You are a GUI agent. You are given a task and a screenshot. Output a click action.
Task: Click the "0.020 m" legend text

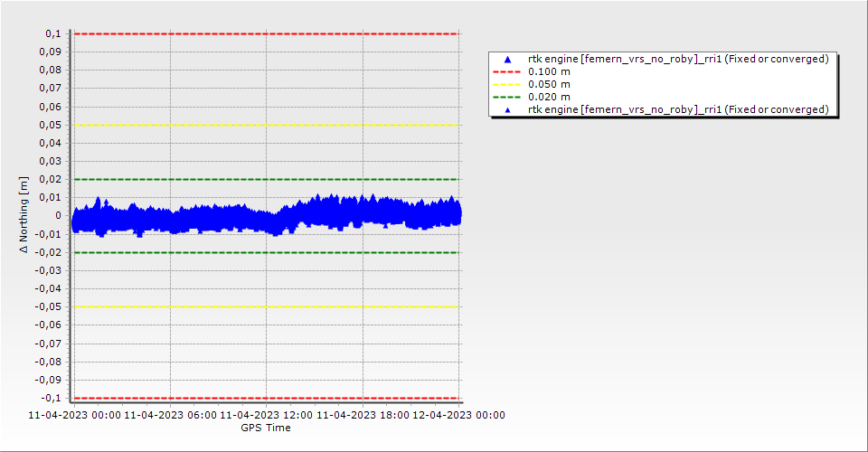pyautogui.click(x=549, y=97)
